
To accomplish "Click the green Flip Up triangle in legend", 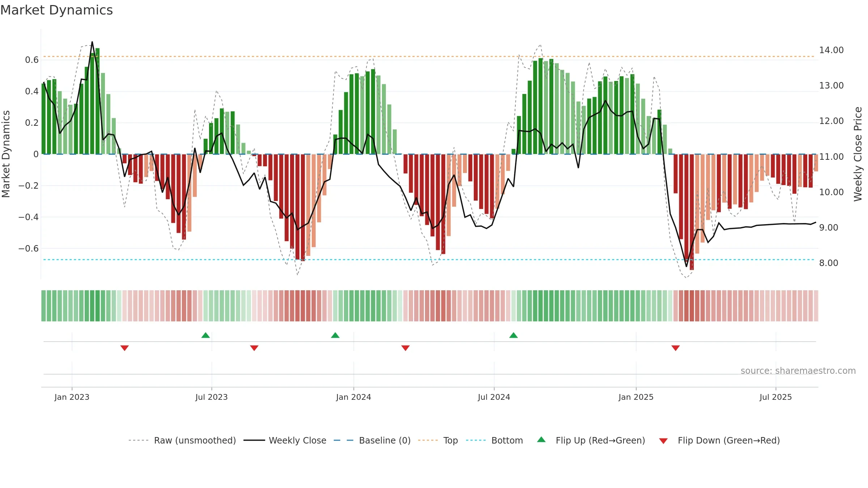I will (541, 440).
